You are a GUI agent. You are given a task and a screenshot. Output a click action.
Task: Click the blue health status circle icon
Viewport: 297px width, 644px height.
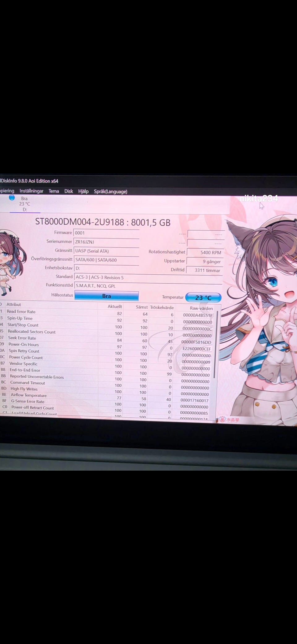[x=12, y=197]
